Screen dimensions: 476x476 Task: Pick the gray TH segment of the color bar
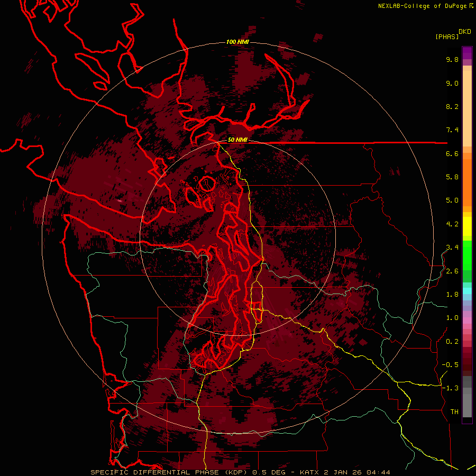467,406
